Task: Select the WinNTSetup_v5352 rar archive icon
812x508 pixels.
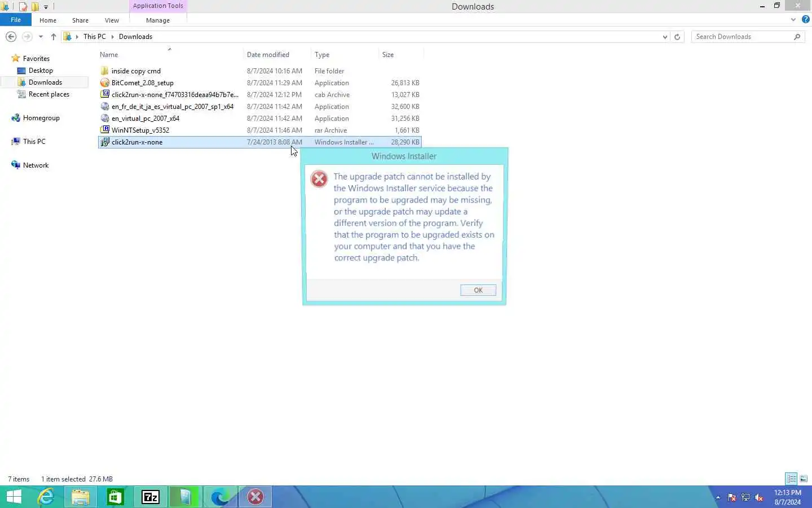Action: [x=104, y=130]
